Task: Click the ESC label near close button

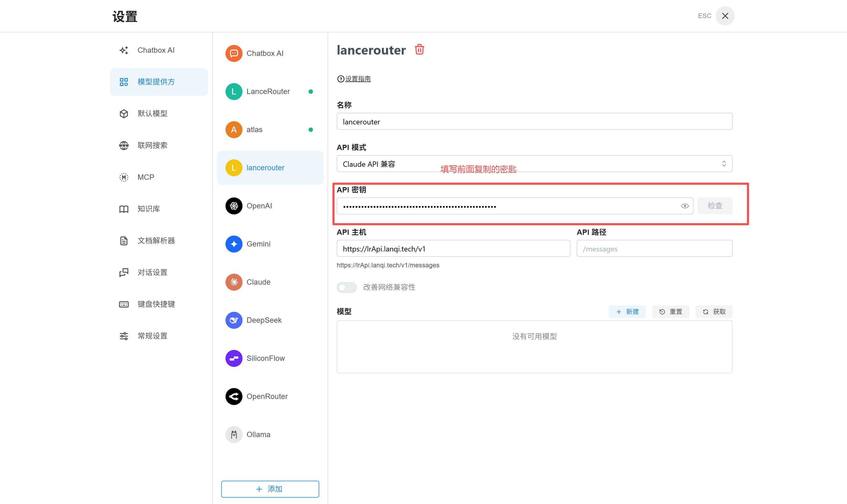Action: coord(704,16)
